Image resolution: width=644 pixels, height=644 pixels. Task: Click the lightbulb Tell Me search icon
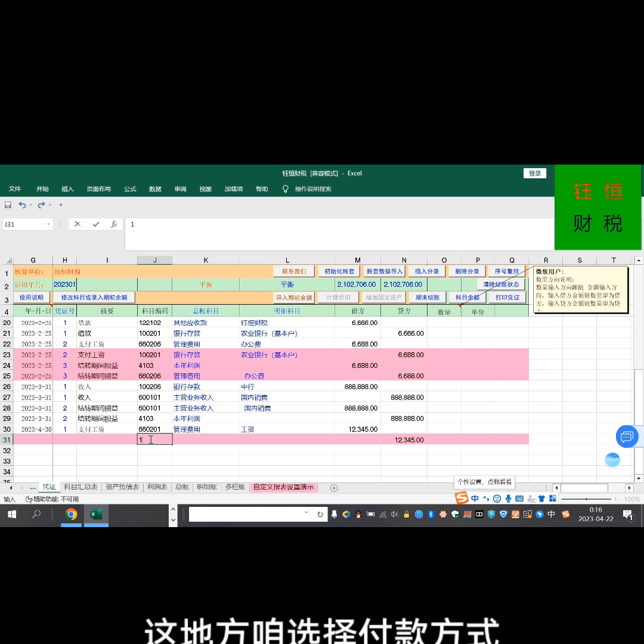[286, 189]
